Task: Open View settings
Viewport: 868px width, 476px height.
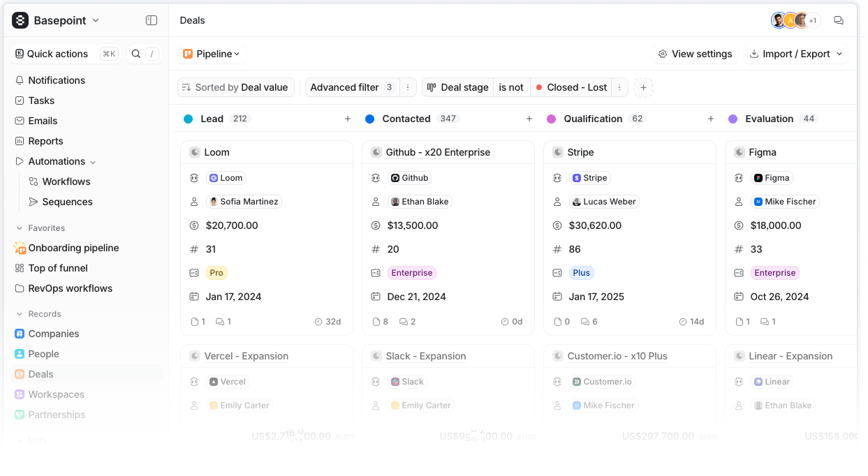Action: [x=695, y=54]
